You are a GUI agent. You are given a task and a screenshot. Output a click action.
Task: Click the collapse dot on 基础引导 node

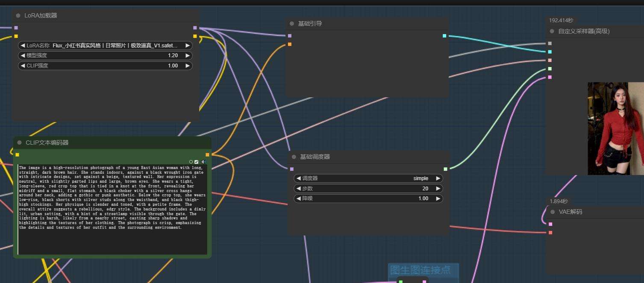(x=292, y=24)
